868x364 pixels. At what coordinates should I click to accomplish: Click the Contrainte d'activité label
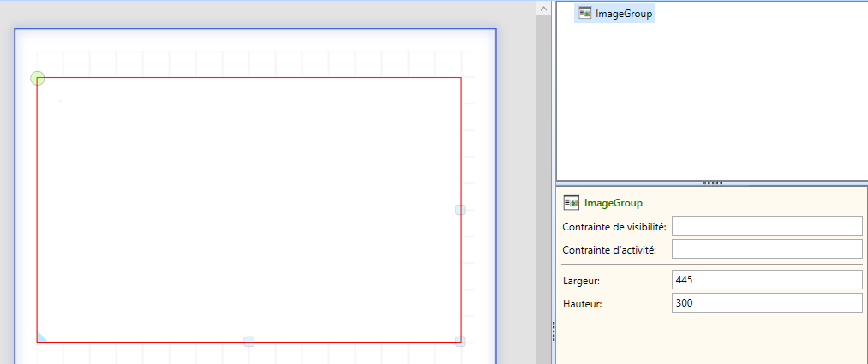click(609, 249)
